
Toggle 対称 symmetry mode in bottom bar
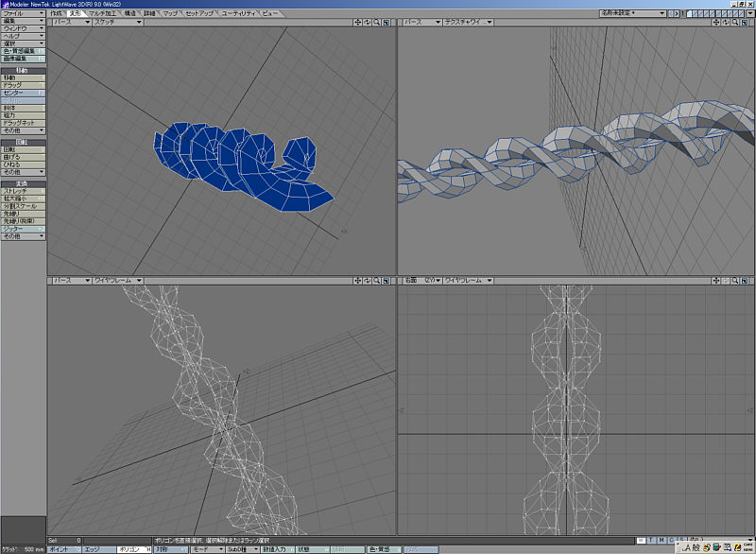pos(168,549)
